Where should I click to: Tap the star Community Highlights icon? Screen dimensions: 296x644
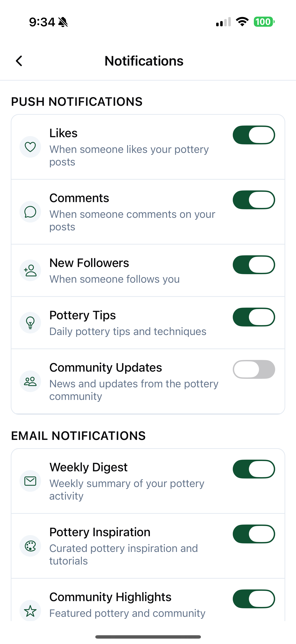click(30, 611)
